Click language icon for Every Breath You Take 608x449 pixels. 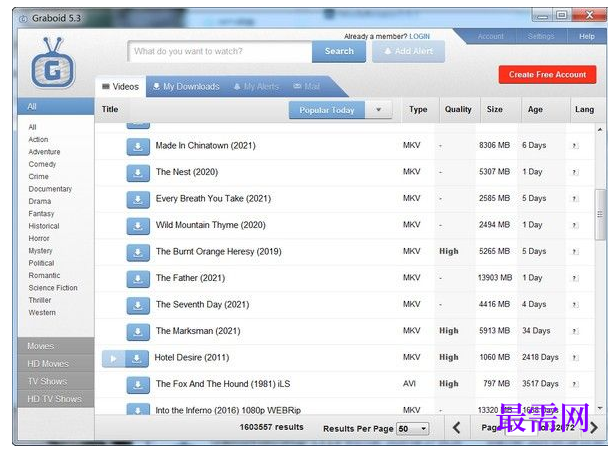coord(575,199)
